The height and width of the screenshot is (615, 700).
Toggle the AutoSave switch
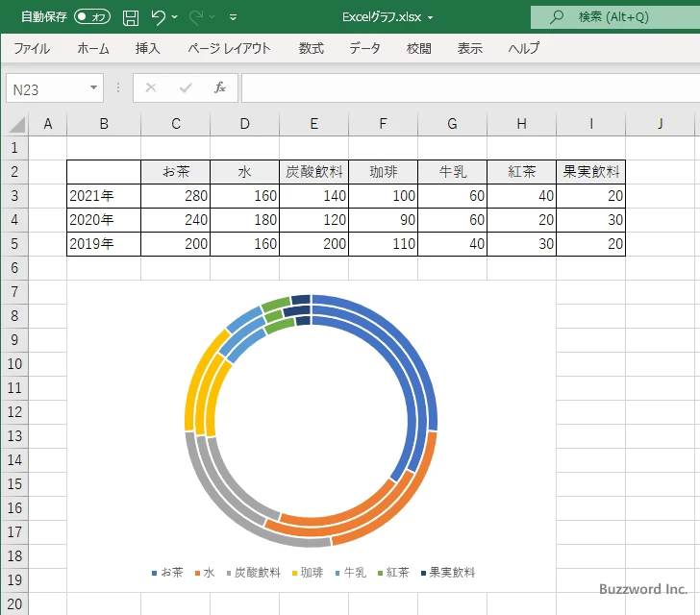tap(92, 17)
